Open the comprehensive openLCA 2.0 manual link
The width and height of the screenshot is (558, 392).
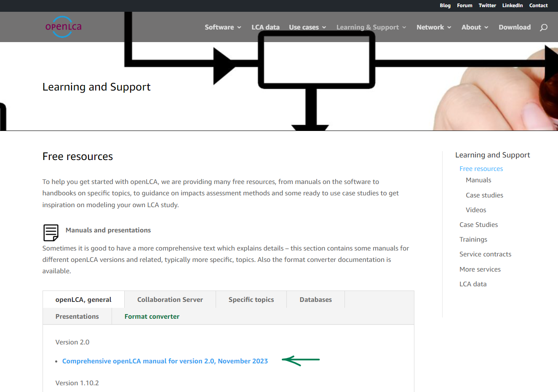pyautogui.click(x=165, y=361)
